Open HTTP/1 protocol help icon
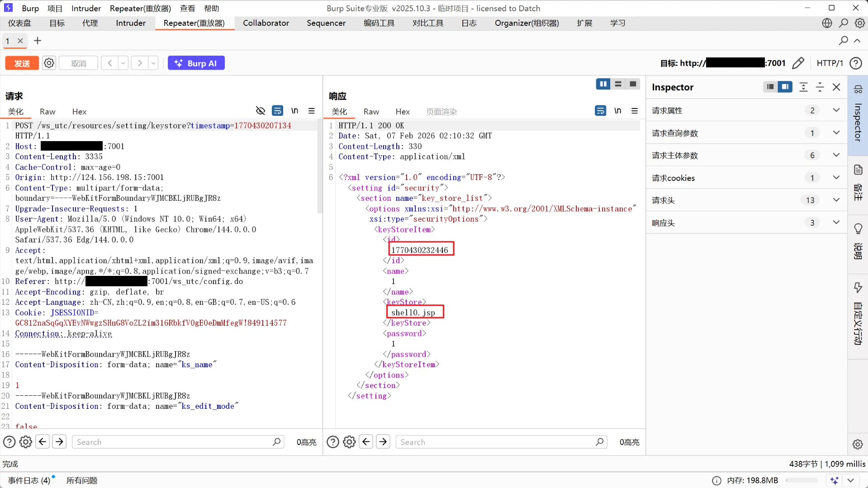The width and height of the screenshot is (868, 488). [x=855, y=63]
